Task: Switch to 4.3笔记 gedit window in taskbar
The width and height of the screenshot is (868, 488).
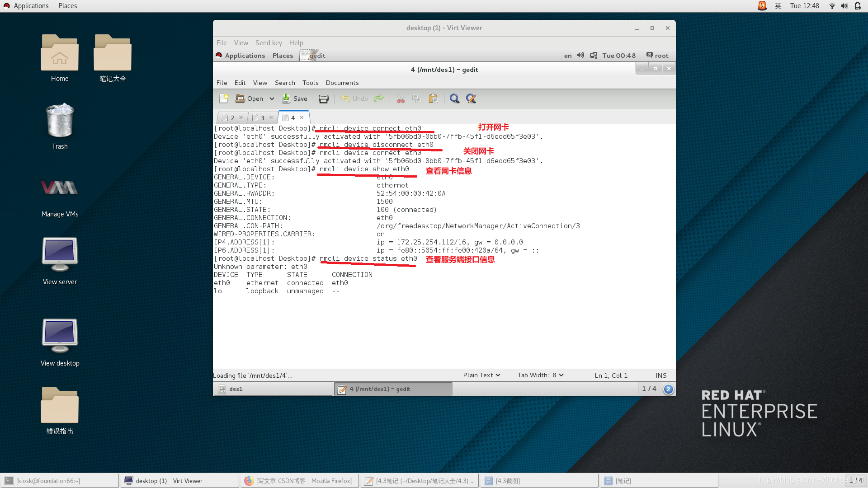Action: click(420, 481)
